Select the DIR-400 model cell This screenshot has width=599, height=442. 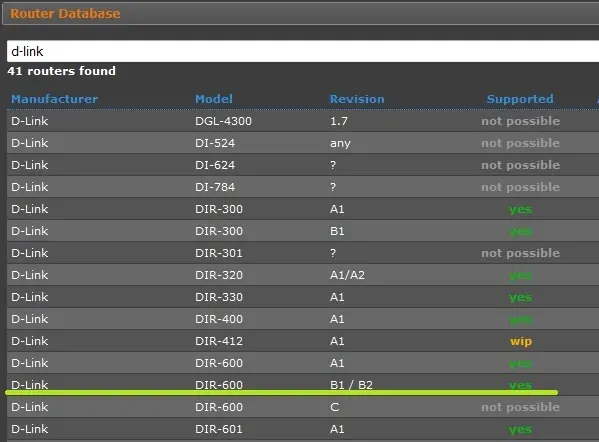point(219,319)
